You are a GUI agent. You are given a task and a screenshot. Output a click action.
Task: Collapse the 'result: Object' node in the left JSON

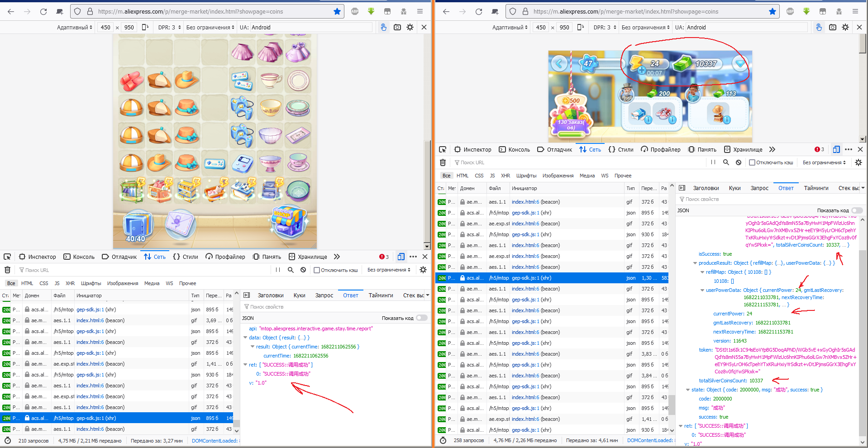[253, 347]
